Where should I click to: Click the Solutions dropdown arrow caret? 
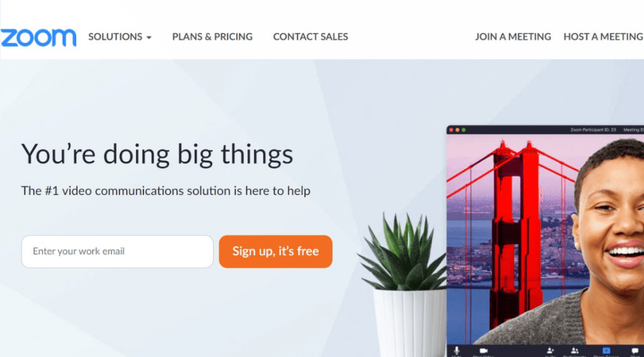(148, 38)
